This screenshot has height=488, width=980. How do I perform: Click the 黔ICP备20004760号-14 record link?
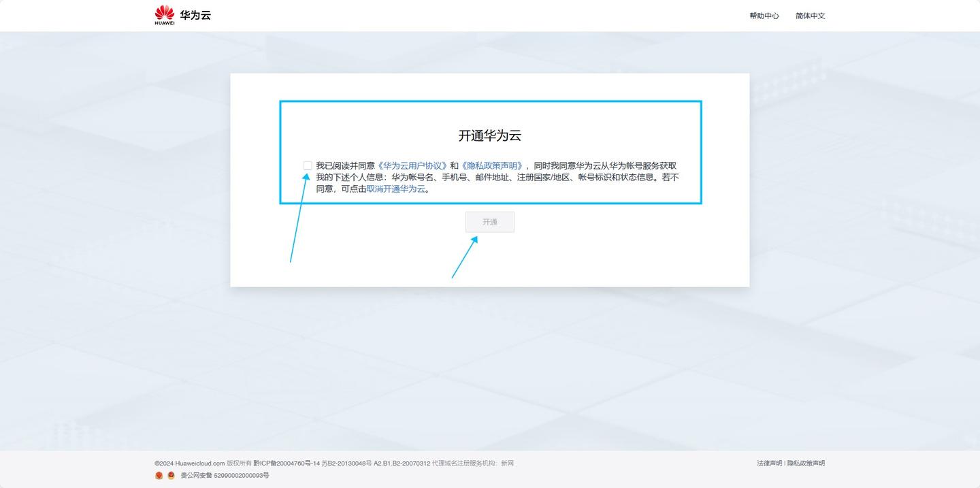[287, 463]
